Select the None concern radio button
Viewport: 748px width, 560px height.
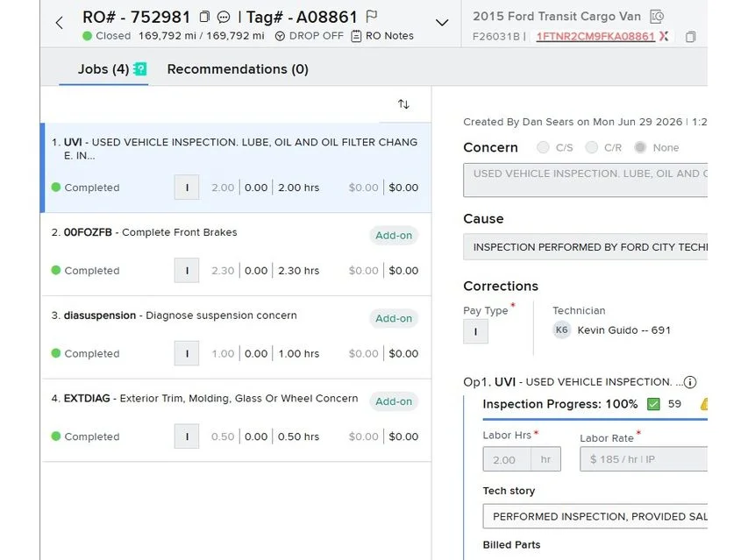point(640,147)
